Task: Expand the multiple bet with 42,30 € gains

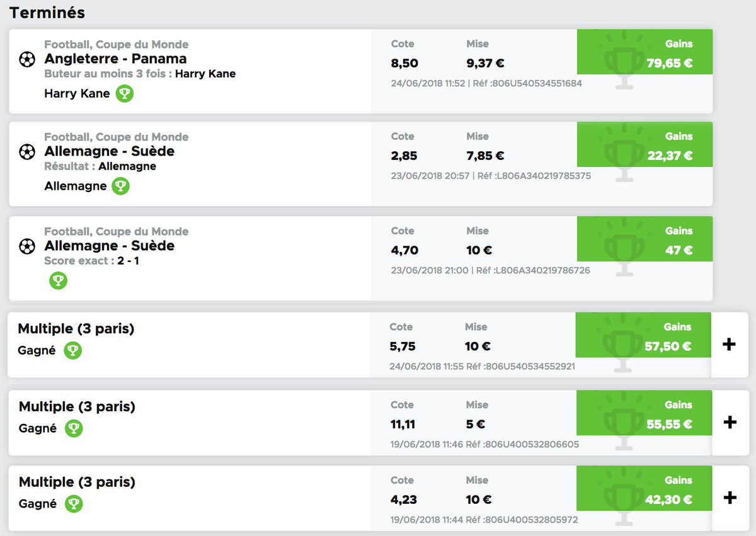Action: (x=730, y=498)
